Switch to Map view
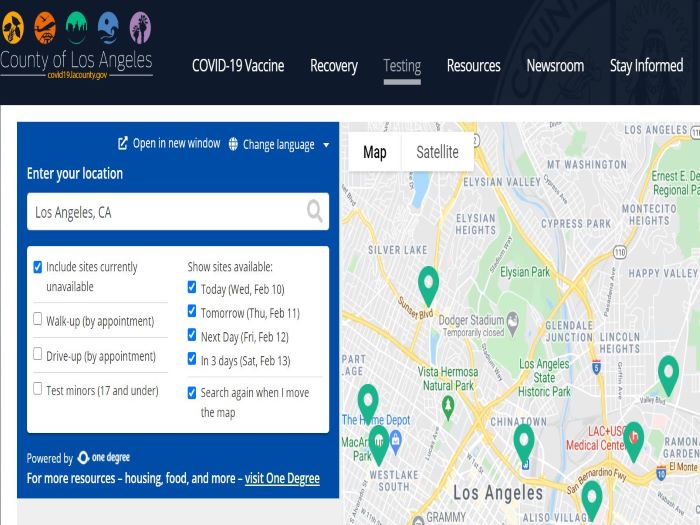Viewport: 700px width, 525px height. click(375, 152)
